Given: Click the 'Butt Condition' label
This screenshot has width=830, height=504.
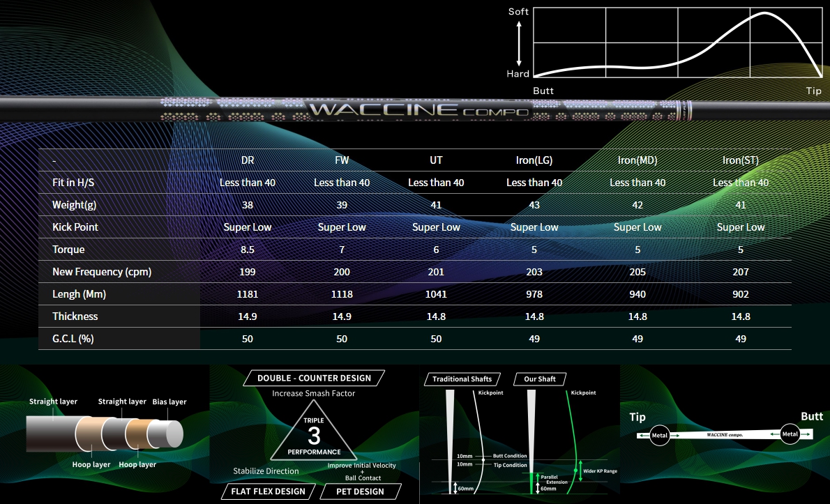Looking at the screenshot, I should tap(510, 456).
